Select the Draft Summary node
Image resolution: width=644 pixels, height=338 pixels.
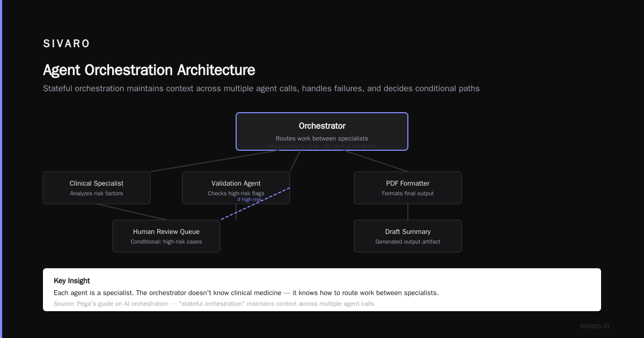408,236
